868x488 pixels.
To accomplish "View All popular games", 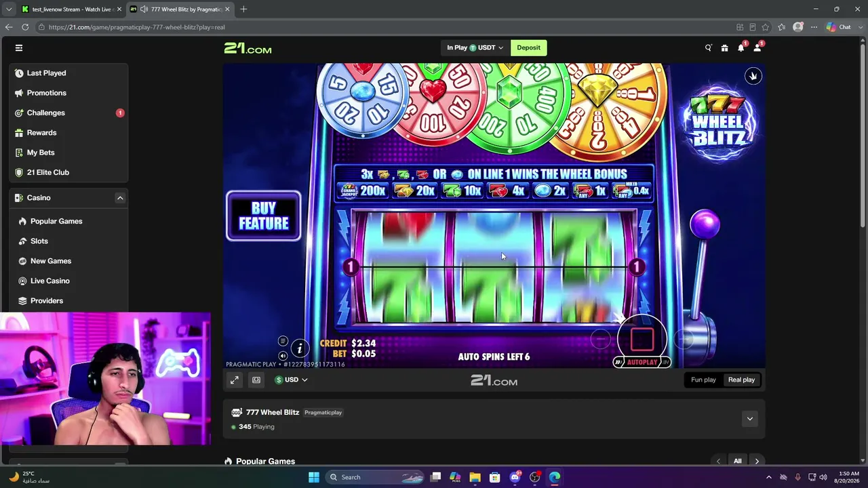I will [x=738, y=461].
